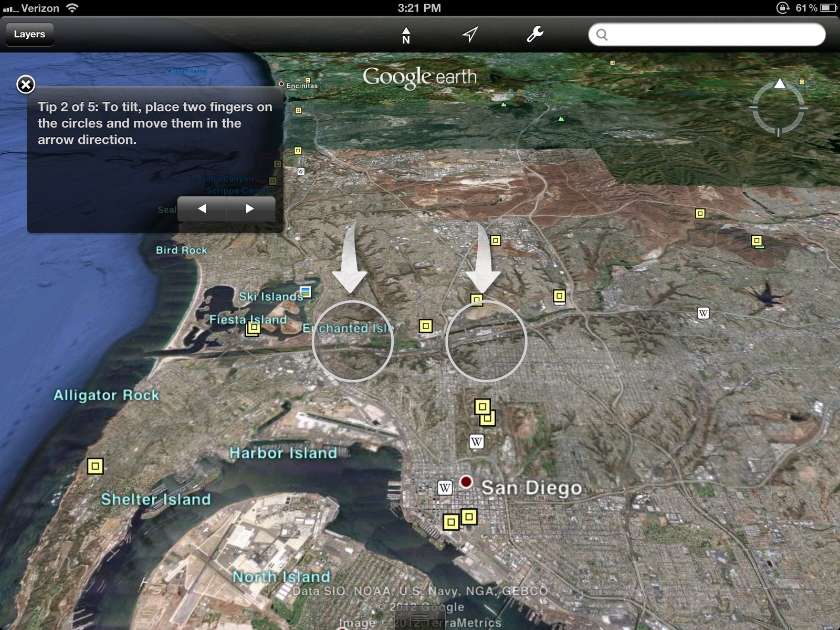
Task: Tap yellow marker below compass corner
Action: (802, 82)
